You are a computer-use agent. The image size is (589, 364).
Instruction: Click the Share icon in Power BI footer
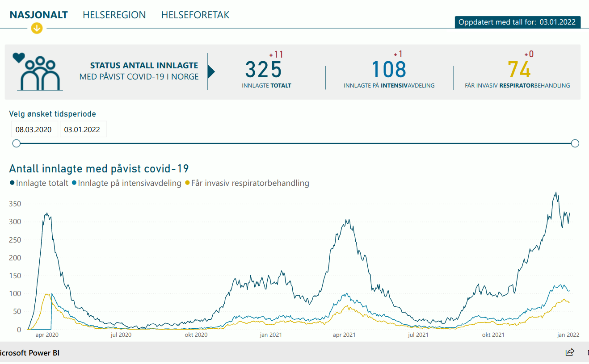click(x=570, y=352)
